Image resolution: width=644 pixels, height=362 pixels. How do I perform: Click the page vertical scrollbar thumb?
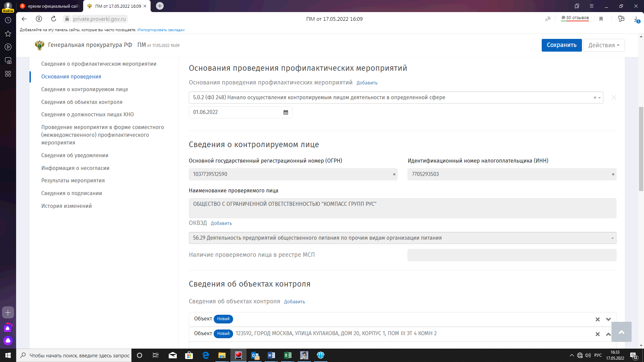(x=641, y=149)
